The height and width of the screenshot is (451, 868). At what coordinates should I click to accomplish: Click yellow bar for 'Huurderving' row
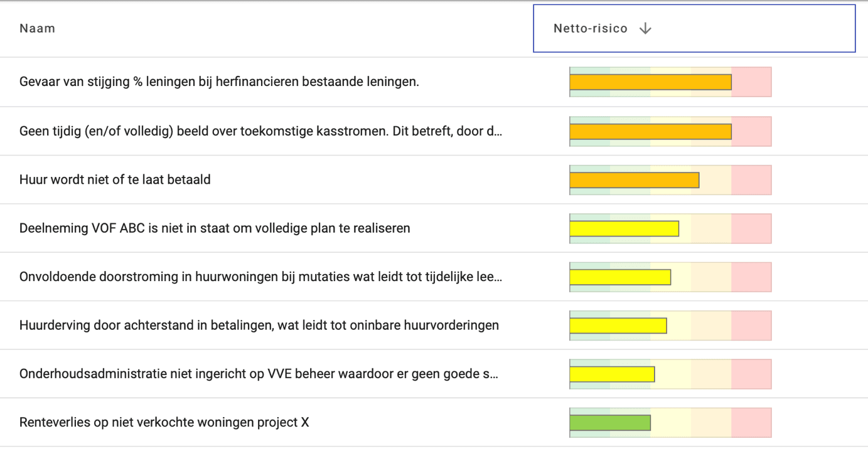coord(618,326)
